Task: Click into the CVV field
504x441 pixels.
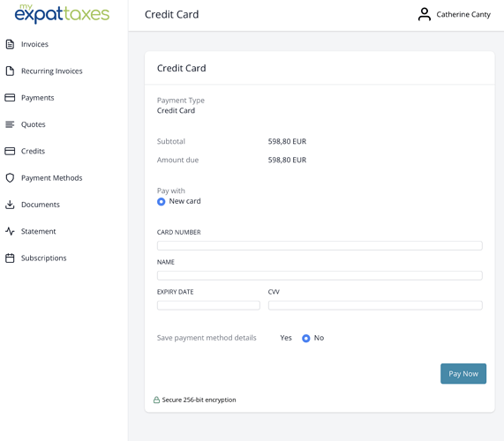Action: pyautogui.click(x=375, y=305)
